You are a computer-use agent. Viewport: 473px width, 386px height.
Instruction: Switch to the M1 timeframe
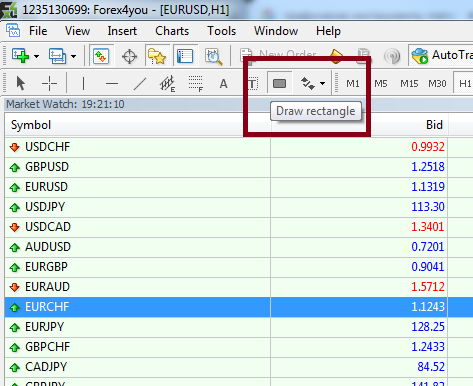pos(353,83)
